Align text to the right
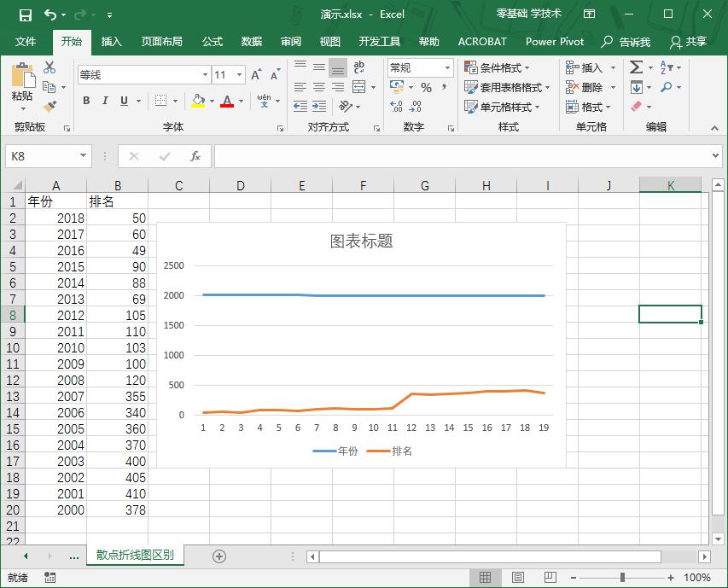The image size is (728, 588). tap(338, 87)
